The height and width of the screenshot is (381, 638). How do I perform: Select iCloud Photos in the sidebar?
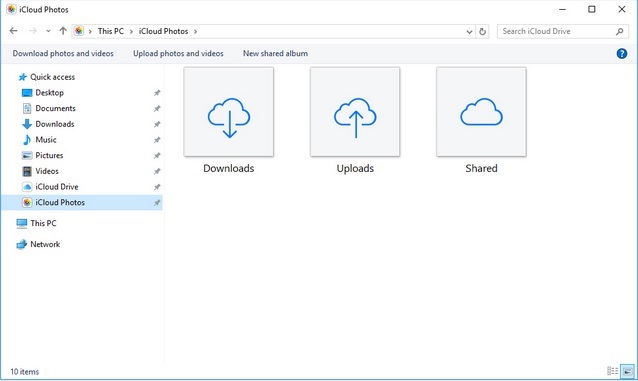[x=81, y=202]
